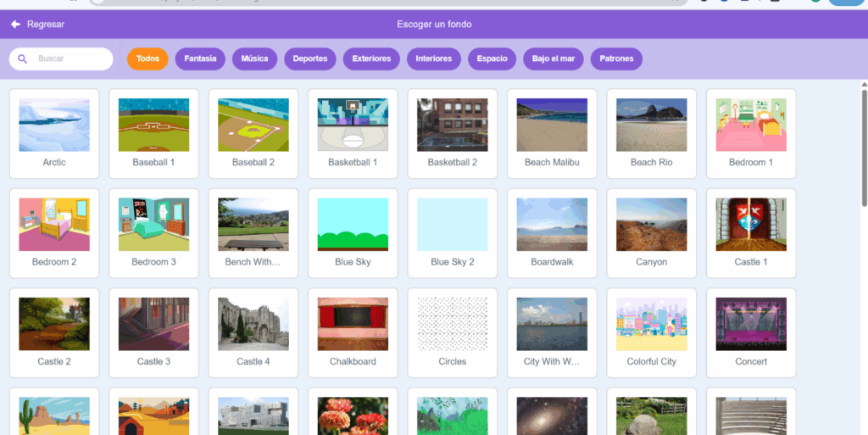This screenshot has width=868, height=435.
Task: Select the Patrones filter button
Action: click(616, 59)
